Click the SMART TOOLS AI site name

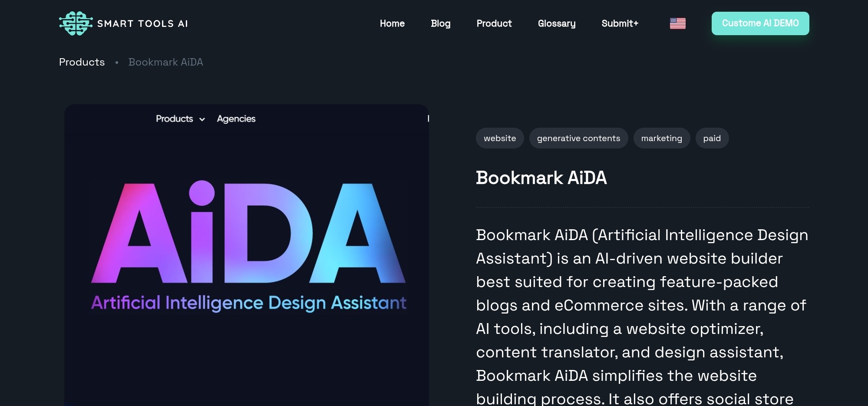[x=143, y=23]
